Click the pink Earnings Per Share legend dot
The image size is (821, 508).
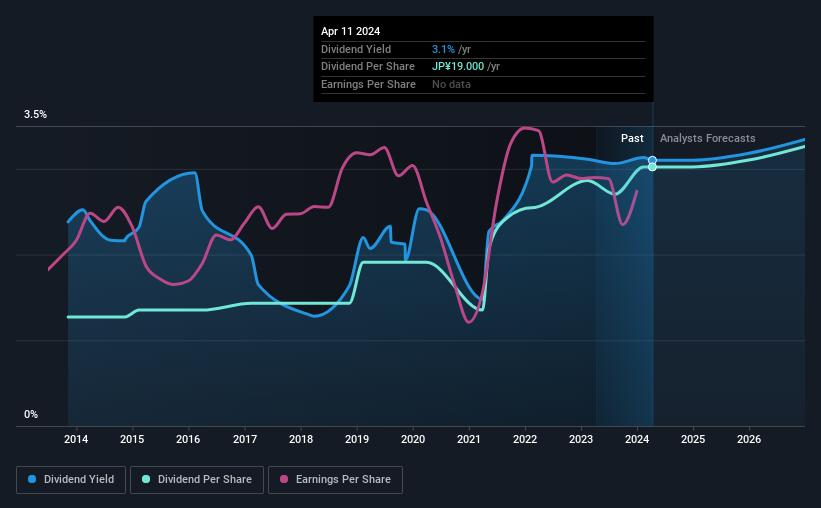tap(284, 479)
